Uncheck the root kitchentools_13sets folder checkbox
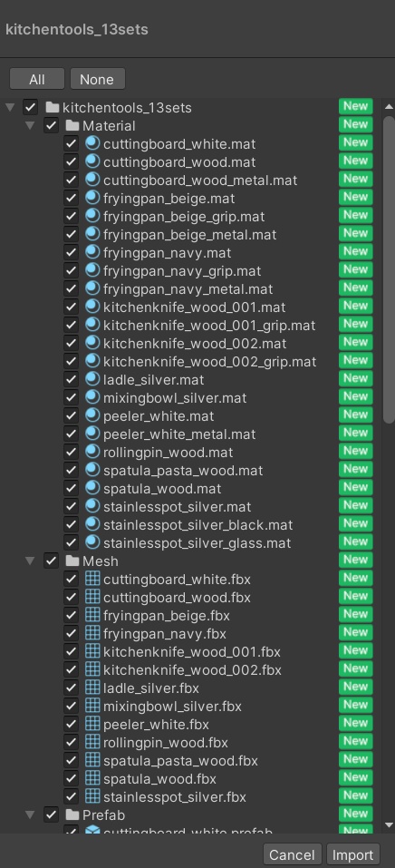Image resolution: width=395 pixels, height=868 pixels. coord(31,107)
